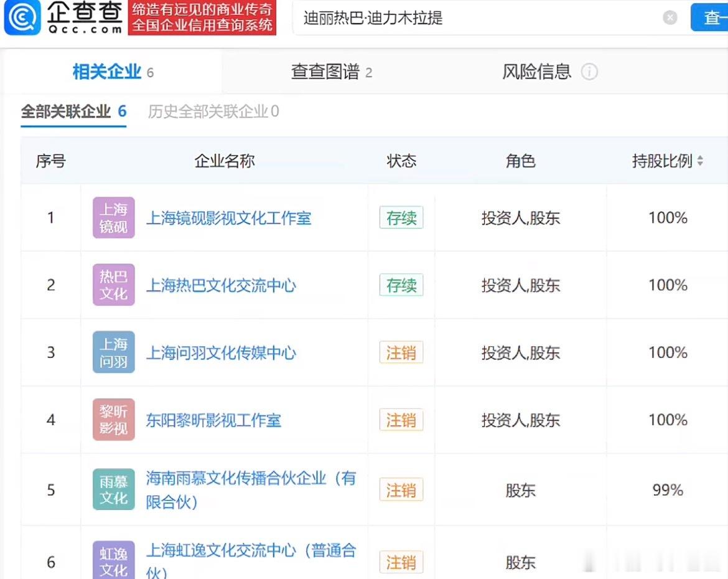This screenshot has width=728, height=579.
Task: Open the 风险信息 tab
Action: tap(537, 72)
